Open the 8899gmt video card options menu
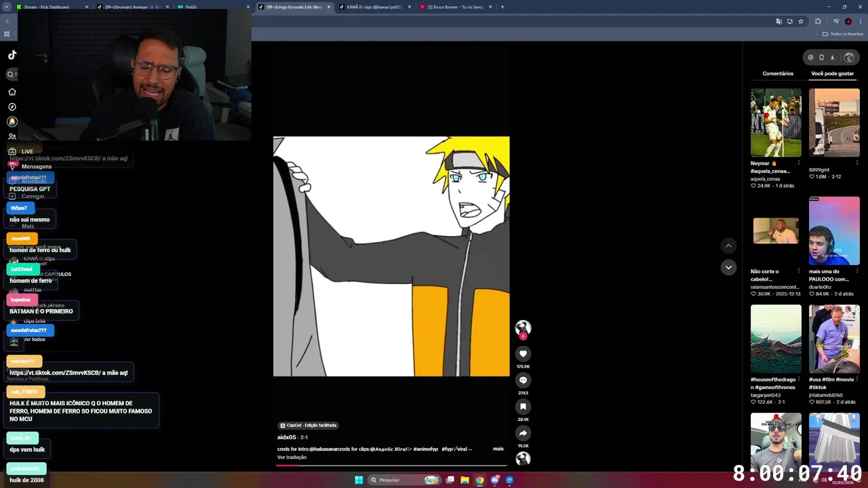 click(x=857, y=163)
